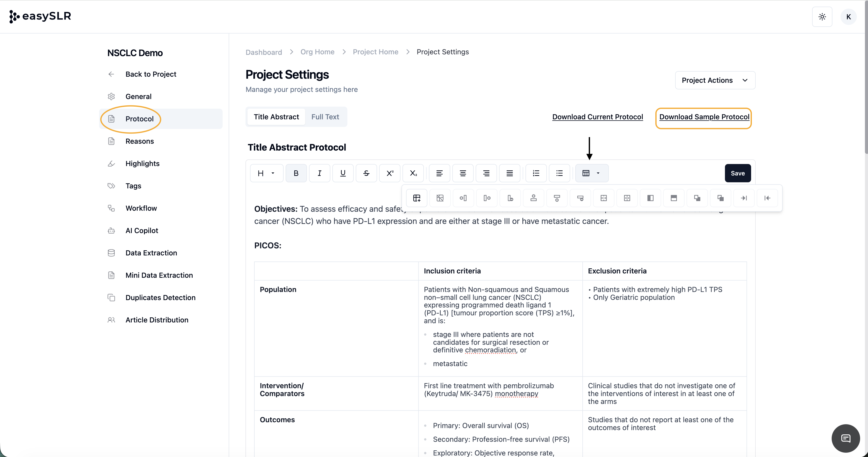Click the delete table icon

click(x=440, y=198)
